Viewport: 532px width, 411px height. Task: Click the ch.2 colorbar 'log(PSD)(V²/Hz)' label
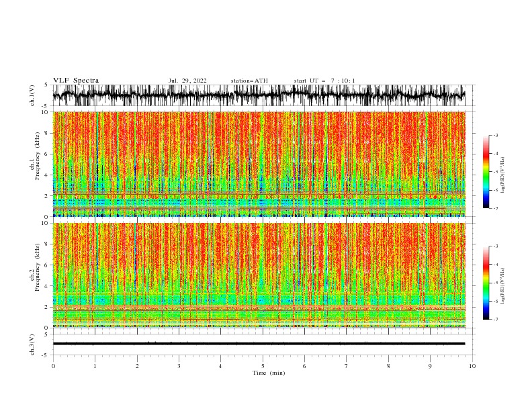coord(504,286)
